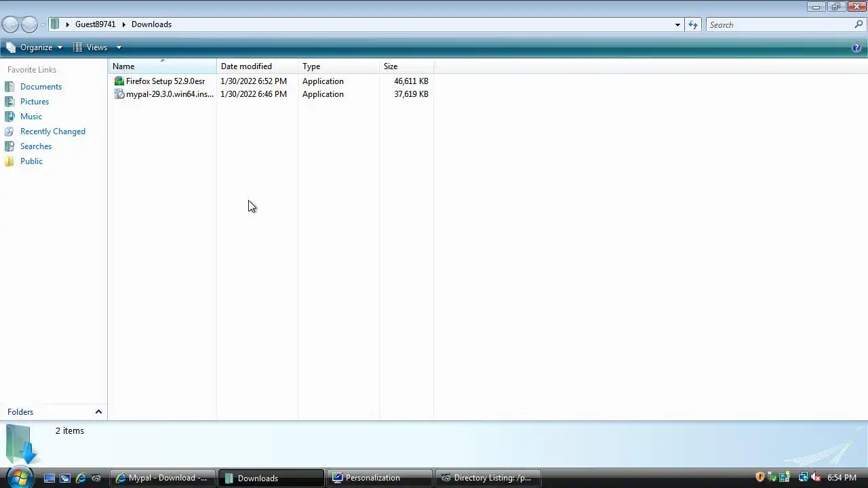This screenshot has height=488, width=868.
Task: Click the Music icon in sidebar
Action: point(9,117)
